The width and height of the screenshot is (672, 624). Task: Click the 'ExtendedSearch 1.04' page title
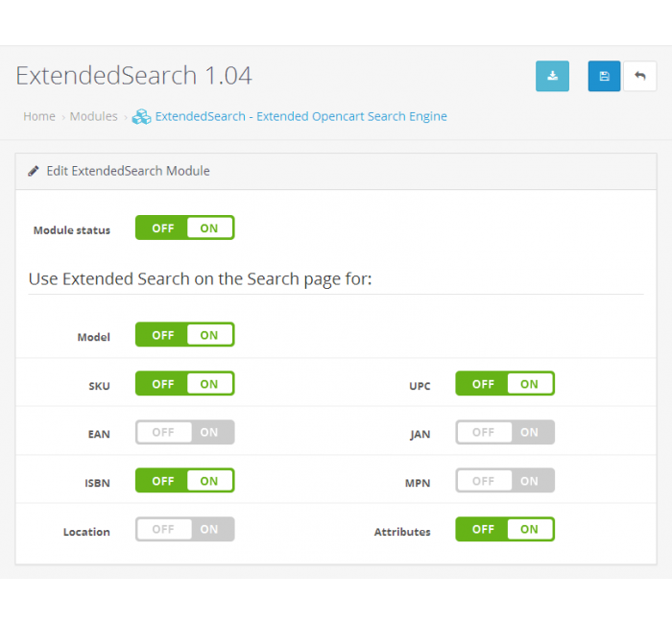coord(133,76)
